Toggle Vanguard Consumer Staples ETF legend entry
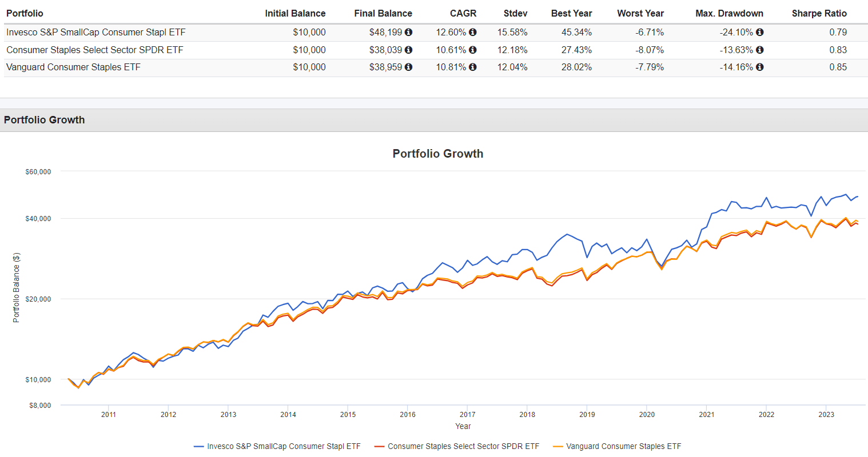Screen dimensions: 868x457 coord(623,446)
